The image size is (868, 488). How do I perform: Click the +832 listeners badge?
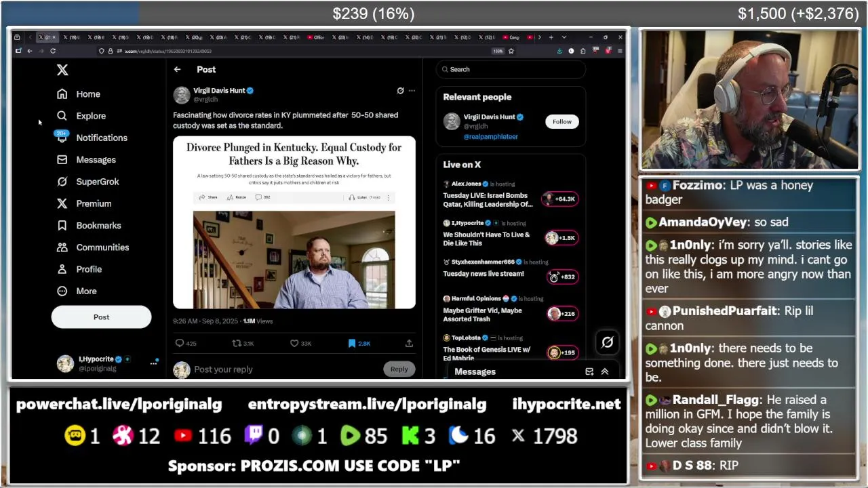[x=562, y=277]
